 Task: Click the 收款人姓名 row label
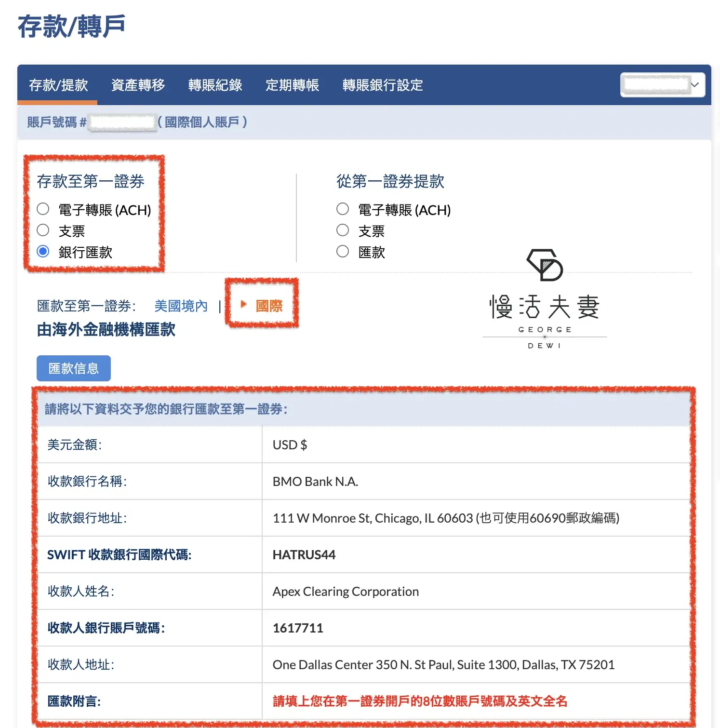point(81,592)
